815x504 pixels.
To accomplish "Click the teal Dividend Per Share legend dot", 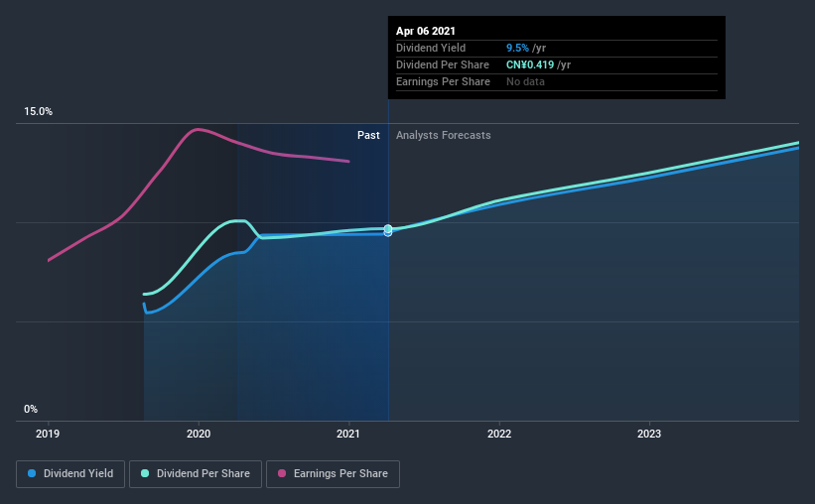I will [145, 473].
